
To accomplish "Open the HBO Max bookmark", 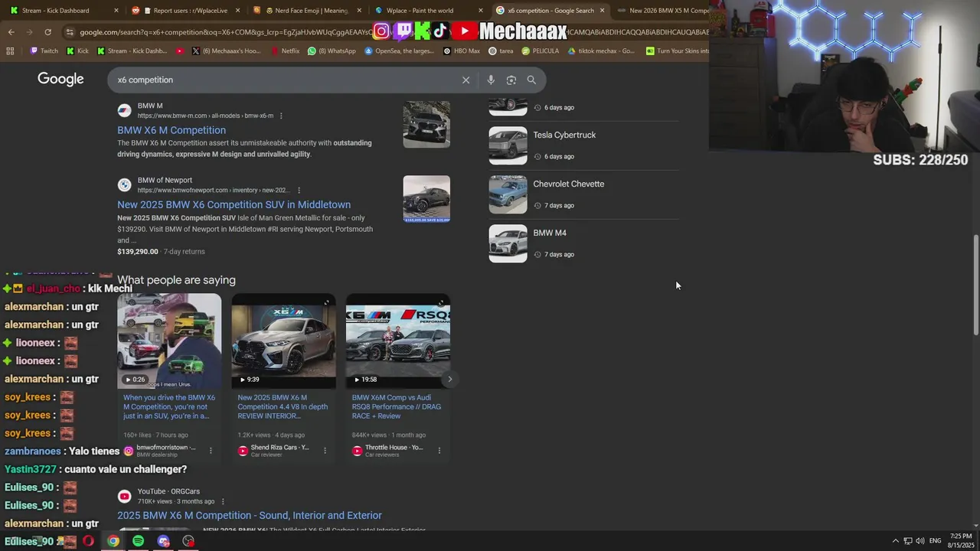I will [x=461, y=51].
